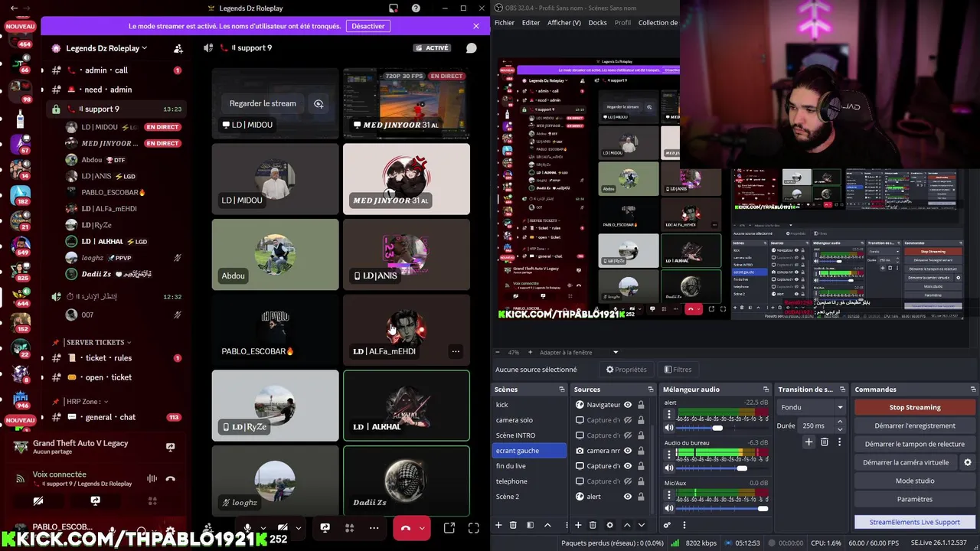Click the Stop Streaming button
The width and height of the screenshot is (980, 551).
[914, 407]
